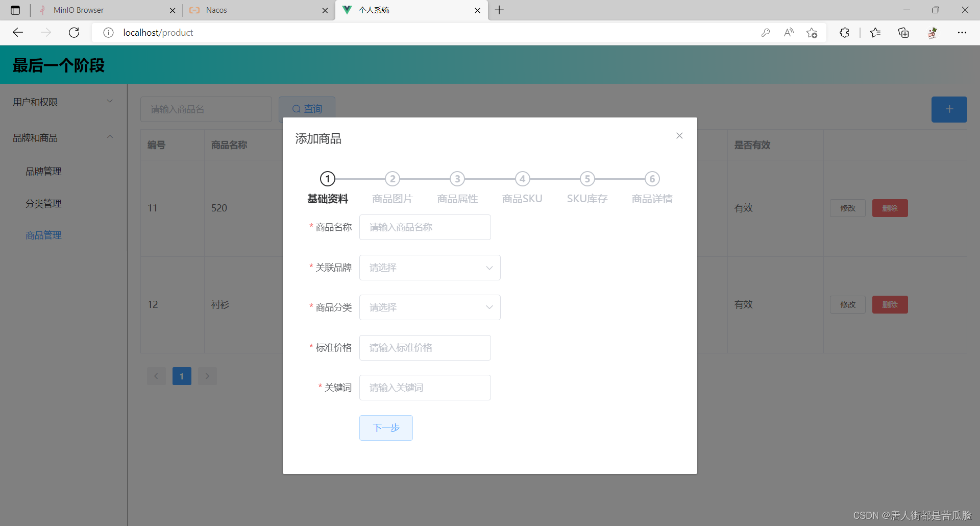
Task: Click the 最后一个阶段 header title
Action: (x=59, y=65)
